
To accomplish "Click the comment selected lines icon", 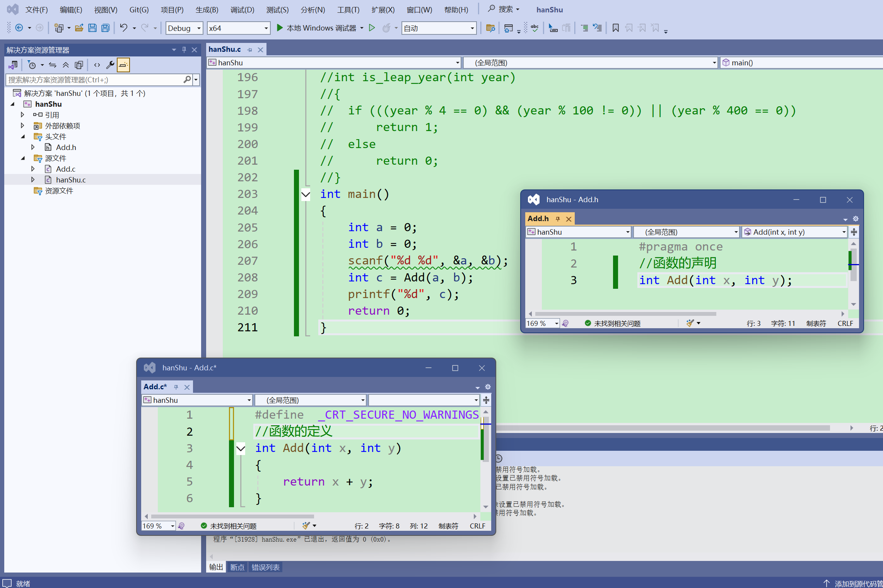I will (584, 28).
